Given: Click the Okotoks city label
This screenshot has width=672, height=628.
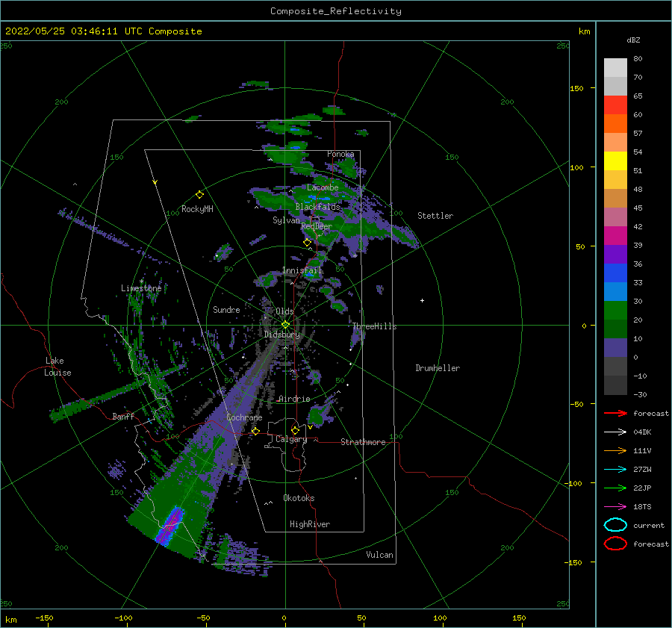Looking at the screenshot, I should tap(299, 498).
